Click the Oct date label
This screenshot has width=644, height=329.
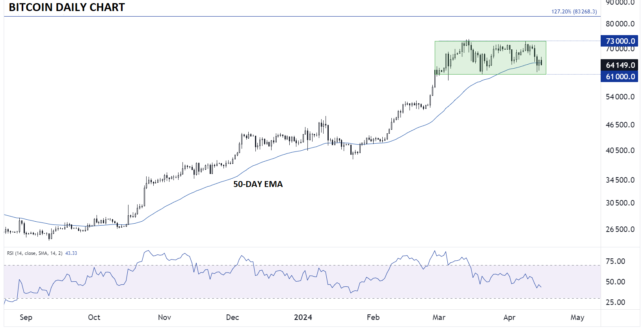tap(94, 317)
